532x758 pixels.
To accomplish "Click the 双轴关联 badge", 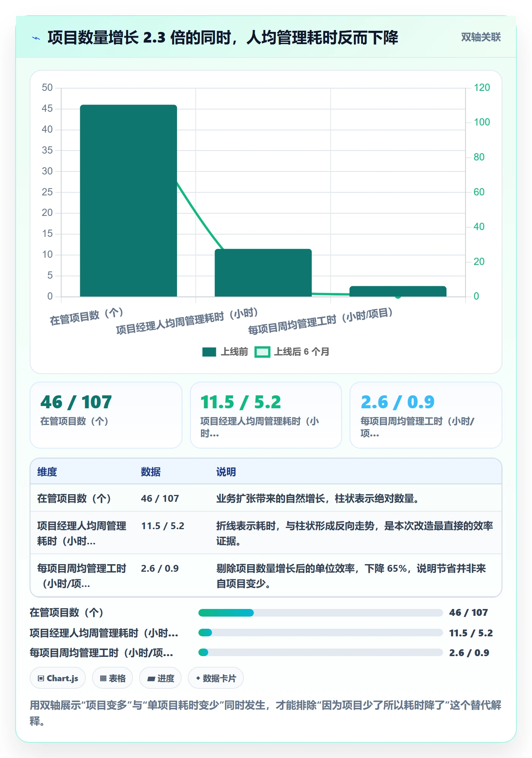I will tap(481, 37).
